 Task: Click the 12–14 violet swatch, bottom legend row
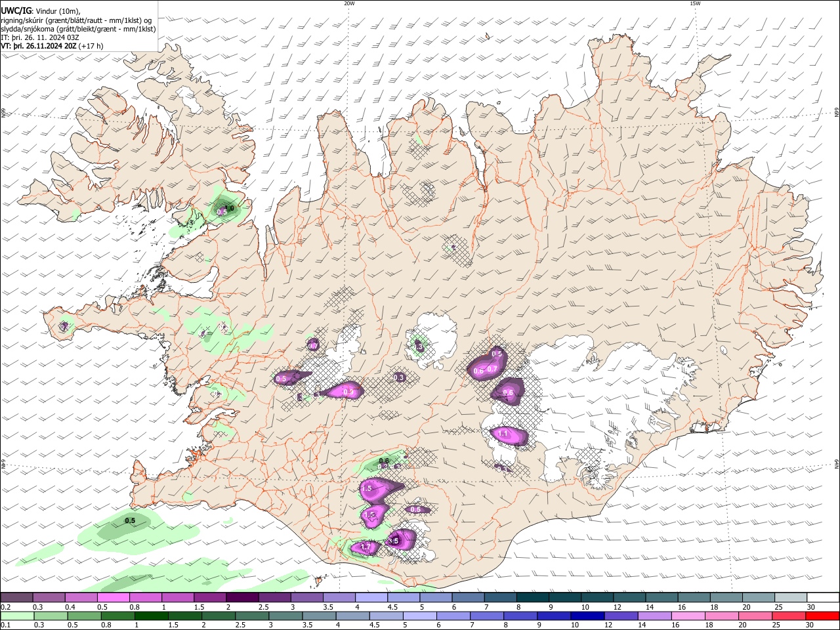pos(620,616)
